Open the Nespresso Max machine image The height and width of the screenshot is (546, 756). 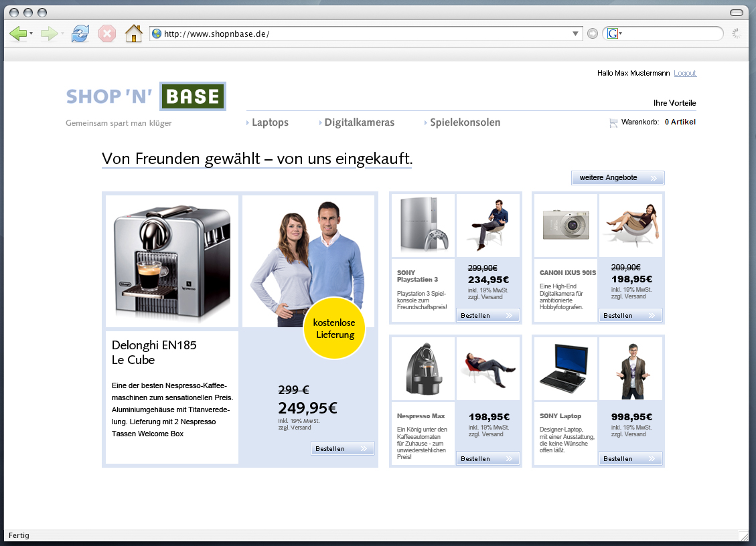click(x=423, y=369)
